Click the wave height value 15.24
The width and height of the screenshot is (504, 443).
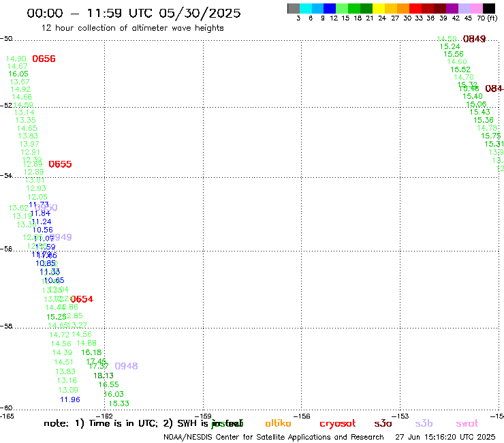[x=450, y=46]
